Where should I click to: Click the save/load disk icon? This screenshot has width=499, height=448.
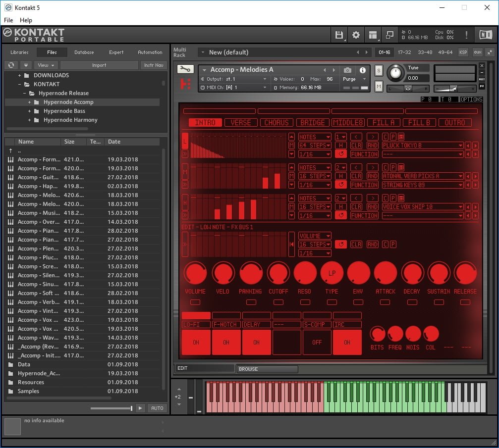[339, 35]
